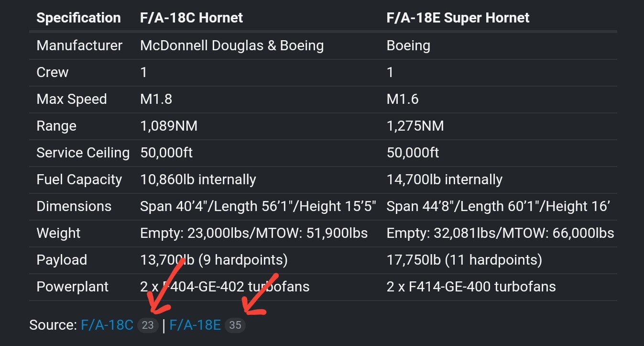Screen dimensions: 644x346
Task: Click the 35 click-count badge
Action: click(x=235, y=325)
